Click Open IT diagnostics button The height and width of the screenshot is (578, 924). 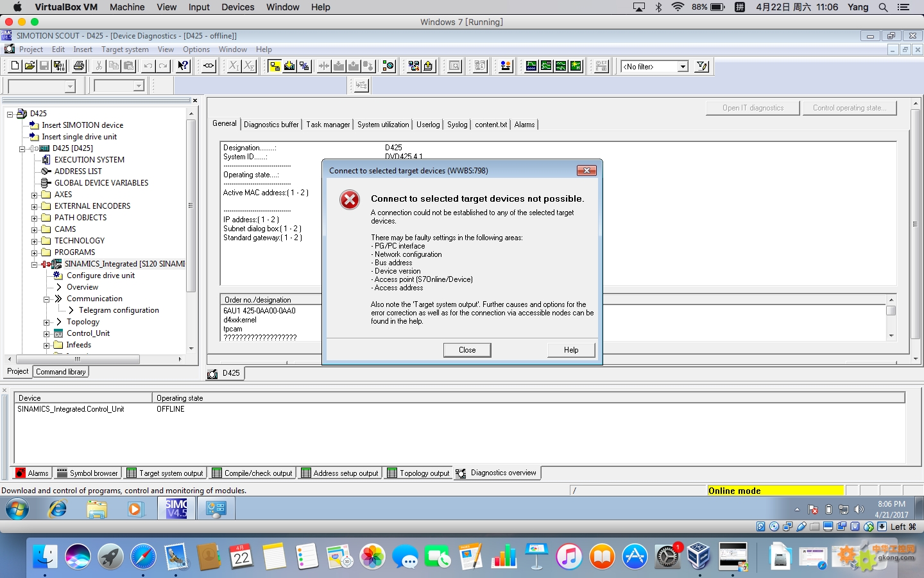753,108
